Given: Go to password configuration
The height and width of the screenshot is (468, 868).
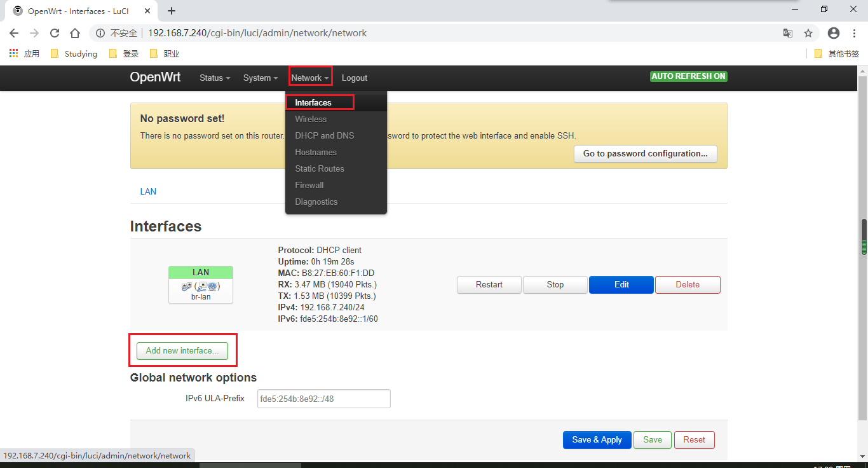Looking at the screenshot, I should pos(646,153).
